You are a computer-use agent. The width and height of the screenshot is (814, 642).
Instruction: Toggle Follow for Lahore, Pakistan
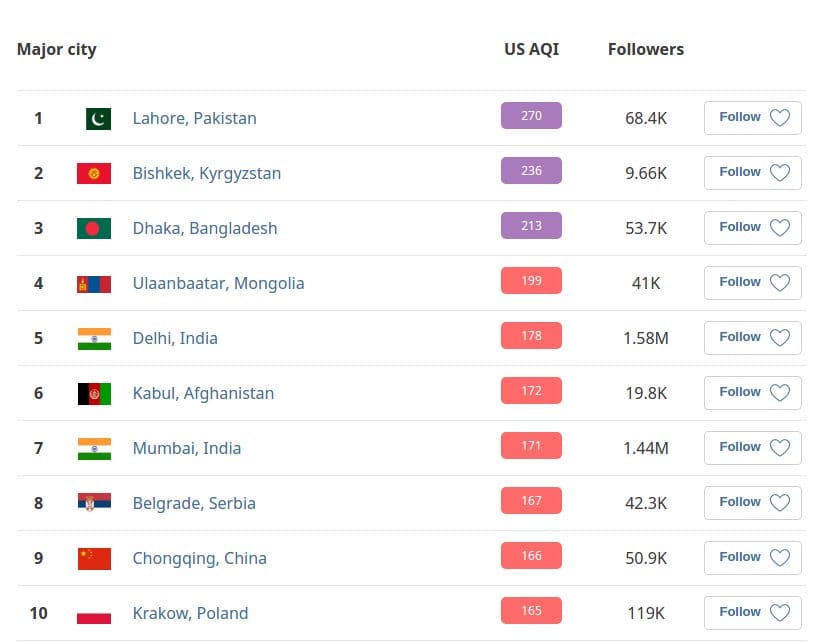pyautogui.click(x=752, y=117)
